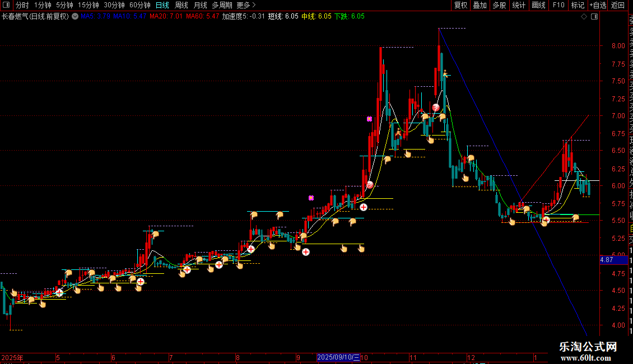The width and height of the screenshot is (633, 364).
Task: Switch to 30分钟 period
Action: click(x=114, y=5)
